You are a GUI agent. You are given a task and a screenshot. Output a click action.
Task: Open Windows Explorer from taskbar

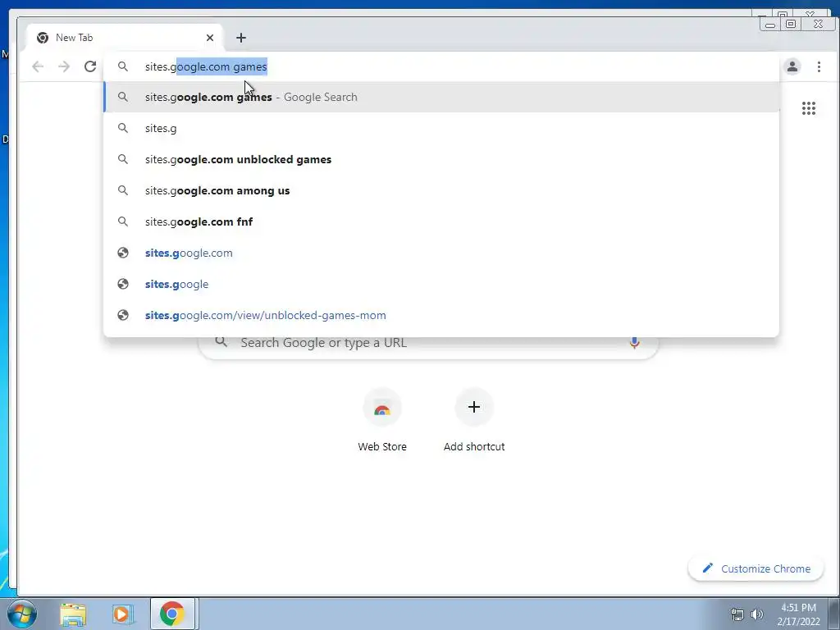tap(73, 614)
